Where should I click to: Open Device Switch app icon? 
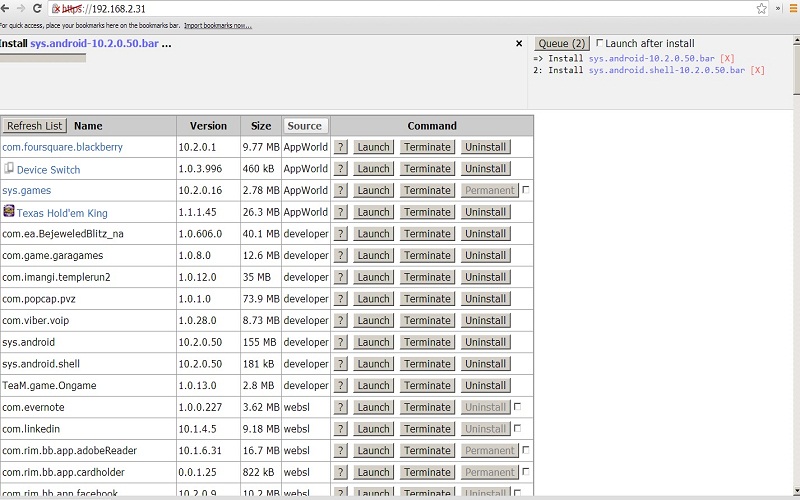click(x=9, y=168)
